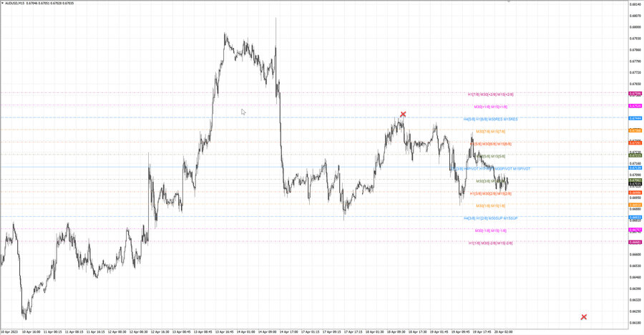644x335 pixels.
Task: Click the blue 0.66833 support price tag
Action: point(635,218)
